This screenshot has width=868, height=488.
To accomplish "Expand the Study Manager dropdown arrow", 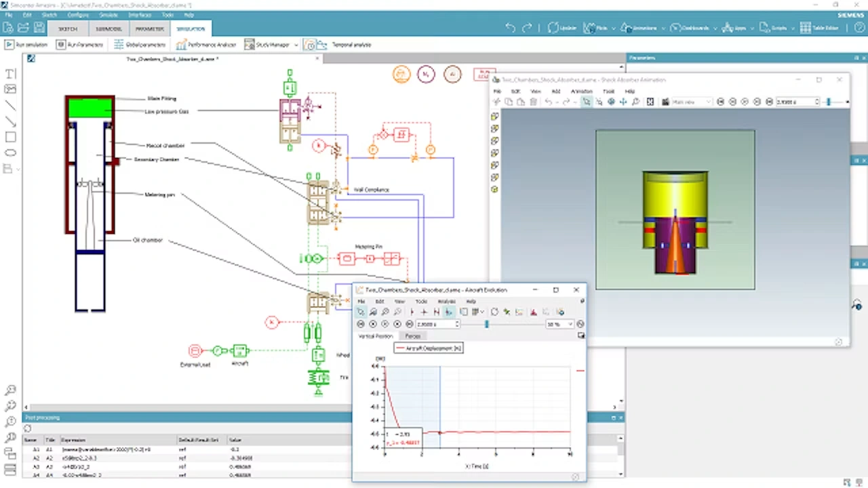I will [296, 45].
